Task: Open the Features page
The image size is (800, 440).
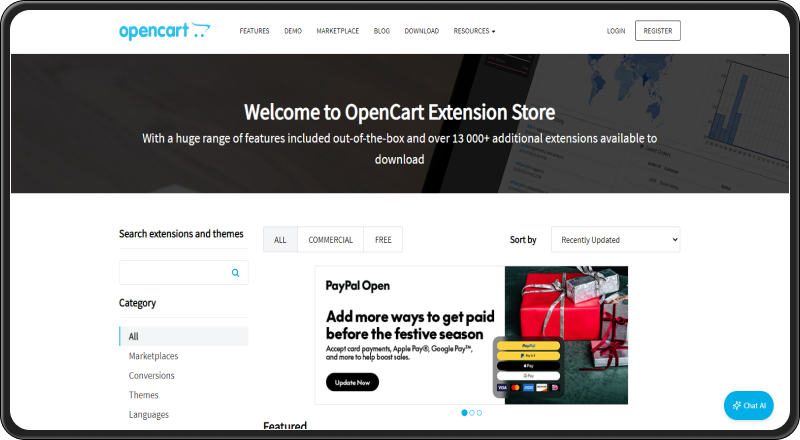Action: pyautogui.click(x=254, y=31)
